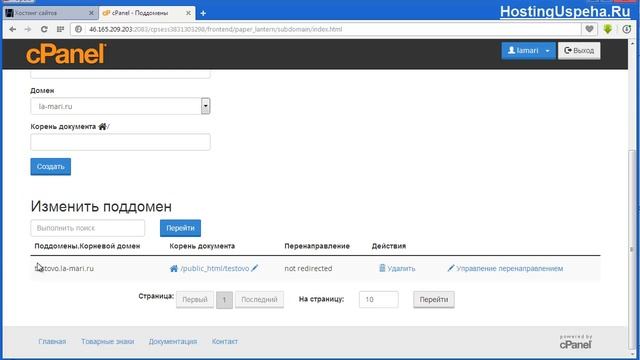Image resolution: width=640 pixels, height=360 pixels.
Task: Close the Хостинг сайтов tab
Action: pyautogui.click(x=91, y=13)
